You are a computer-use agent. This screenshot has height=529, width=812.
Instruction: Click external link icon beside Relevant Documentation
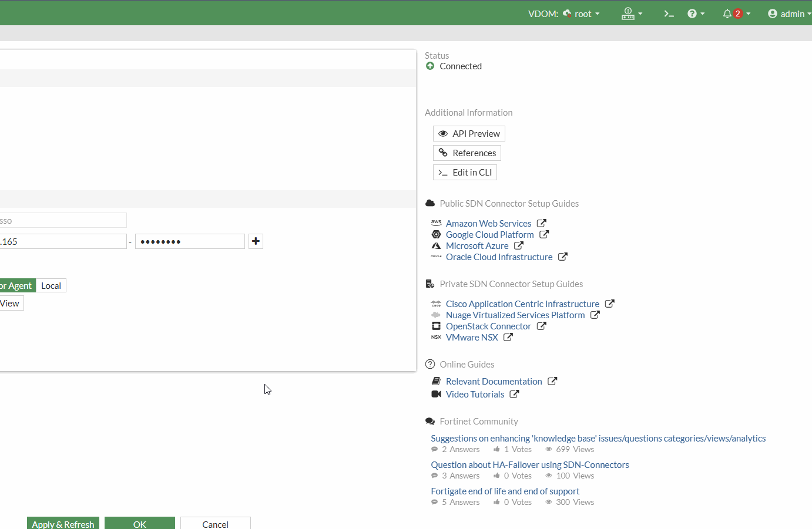click(x=552, y=381)
